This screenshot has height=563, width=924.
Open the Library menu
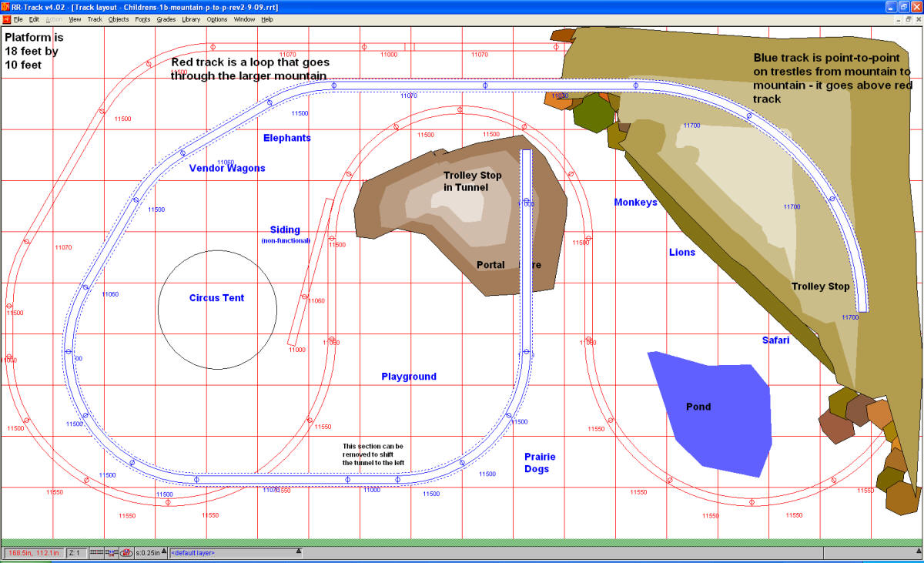pyautogui.click(x=191, y=18)
